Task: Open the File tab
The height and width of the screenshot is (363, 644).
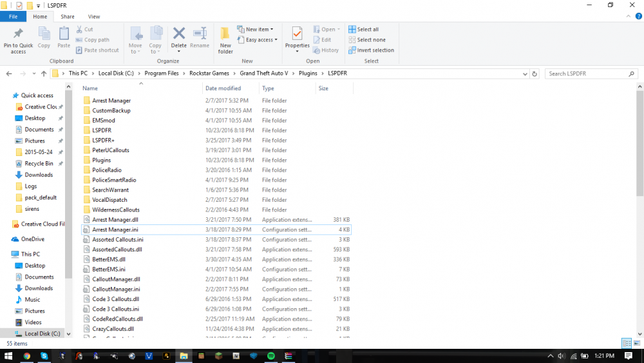Action: coord(13,17)
